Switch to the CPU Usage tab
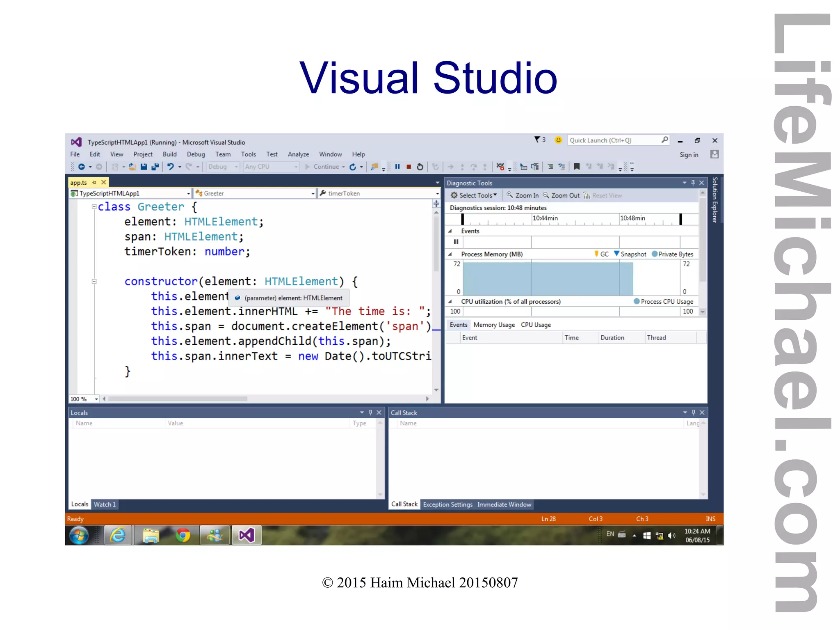Image resolution: width=840 pixels, height=630 pixels. (536, 325)
